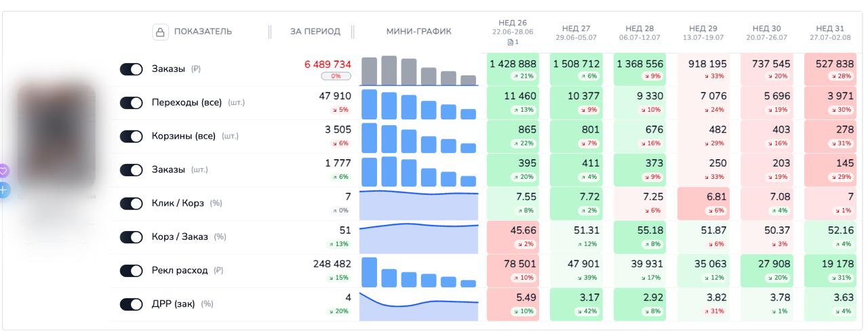Click the cell value 865

527,130
